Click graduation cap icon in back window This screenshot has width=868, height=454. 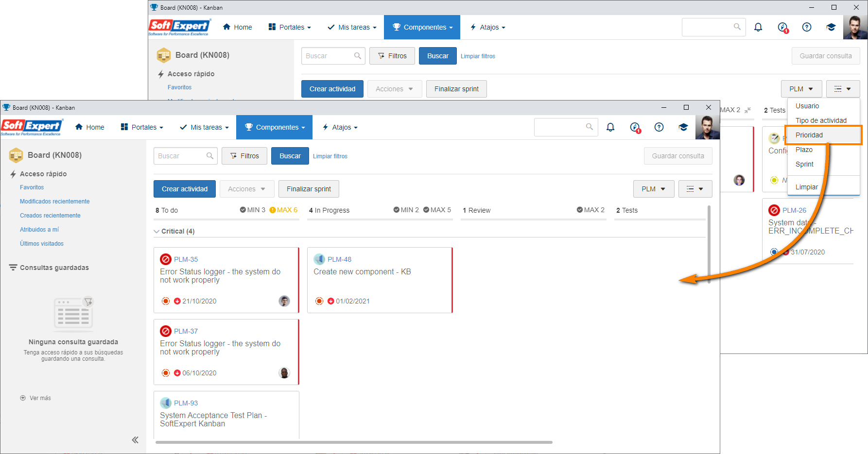point(831,27)
